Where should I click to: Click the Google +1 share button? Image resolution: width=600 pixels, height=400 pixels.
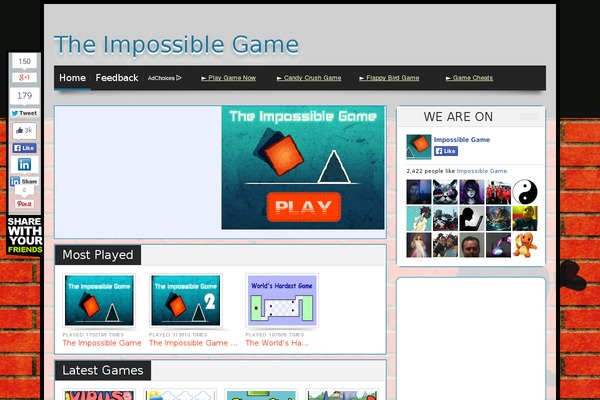pos(24,78)
